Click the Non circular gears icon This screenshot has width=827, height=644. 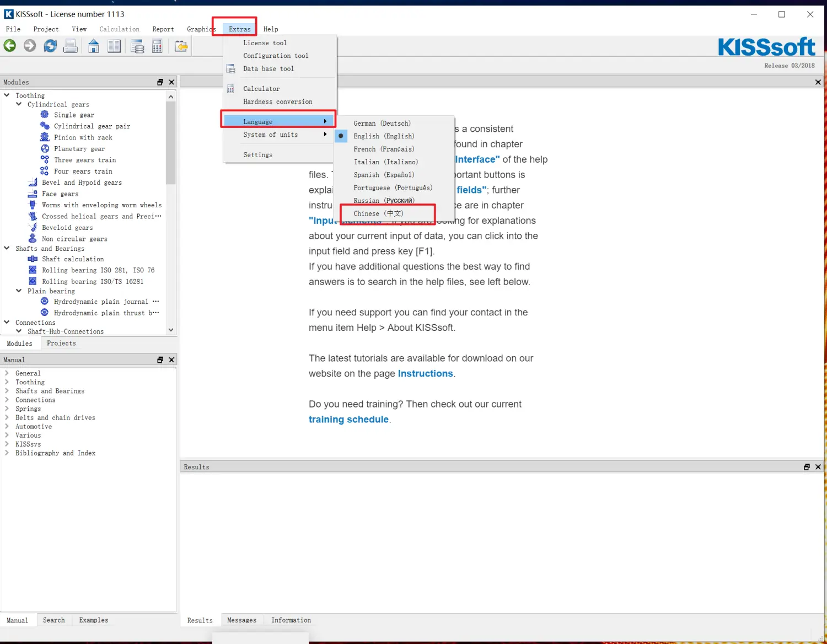tap(33, 238)
